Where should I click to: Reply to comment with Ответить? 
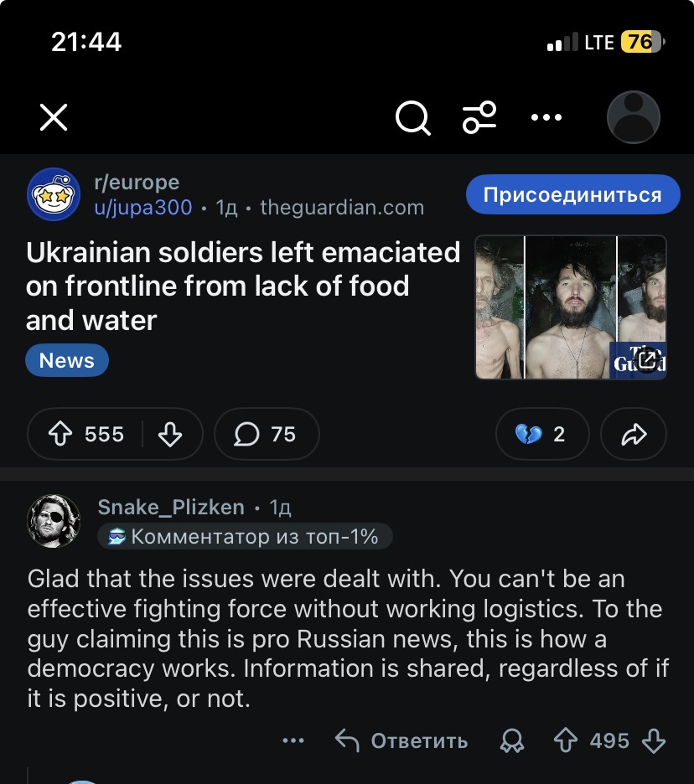[x=402, y=740]
